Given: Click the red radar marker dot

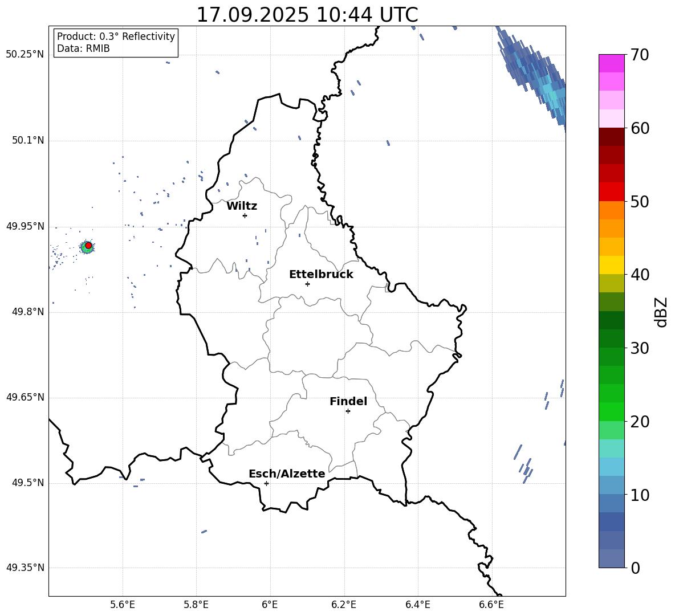Looking at the screenshot, I should [x=88, y=246].
